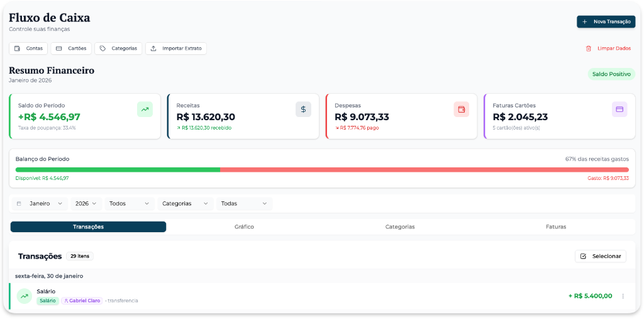
Task: Switch to the Categorias tab
Action: [399, 227]
